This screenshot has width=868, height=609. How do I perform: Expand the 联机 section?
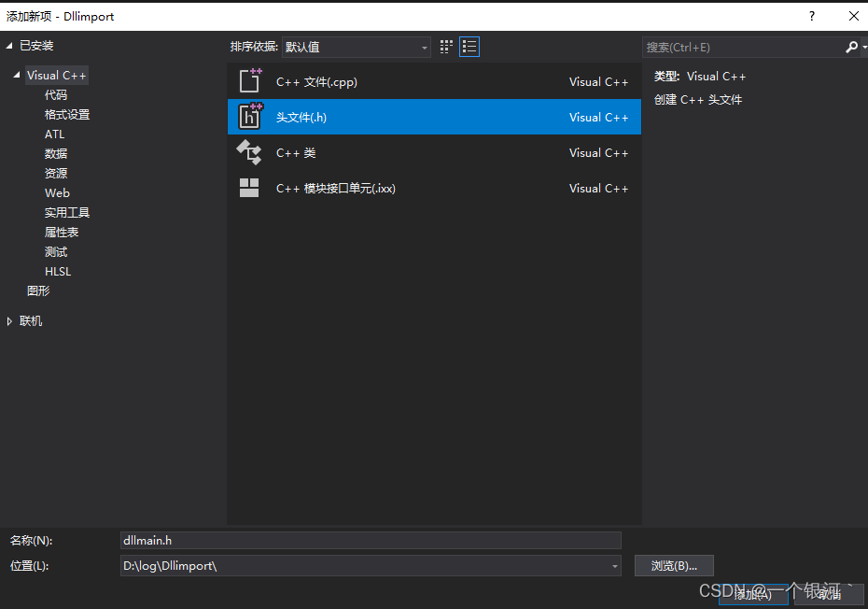(9, 321)
